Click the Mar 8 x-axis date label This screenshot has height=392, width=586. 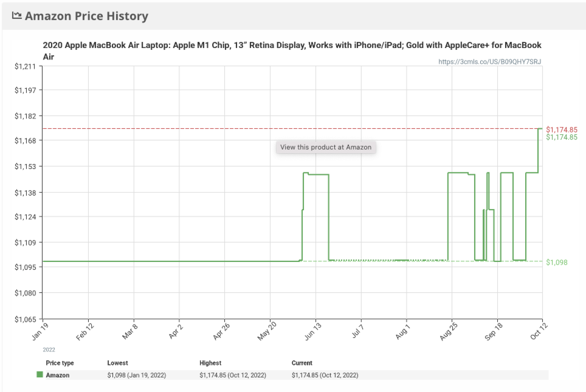tap(130, 332)
